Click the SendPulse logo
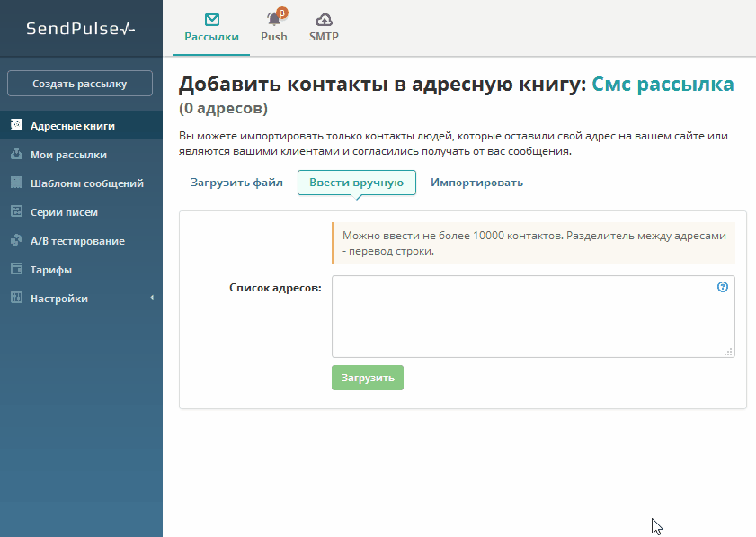 pyautogui.click(x=80, y=28)
